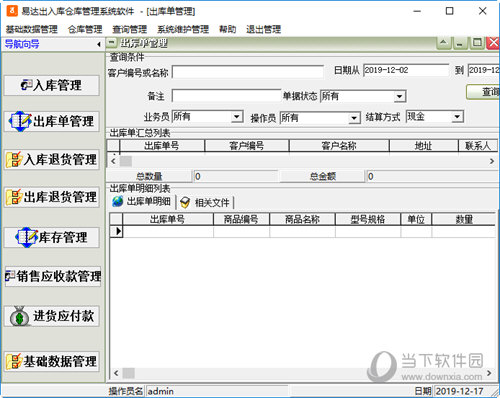The image size is (500, 398).
Task: Click the inner window system menu icon
Action: click(112, 43)
